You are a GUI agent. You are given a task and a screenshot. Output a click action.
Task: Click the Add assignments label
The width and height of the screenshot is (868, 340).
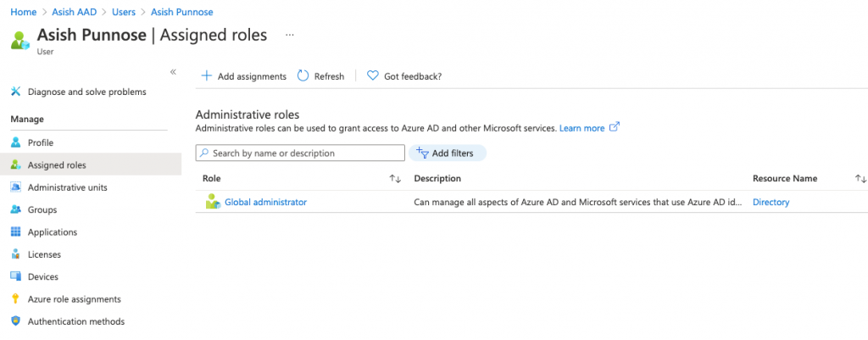(252, 76)
